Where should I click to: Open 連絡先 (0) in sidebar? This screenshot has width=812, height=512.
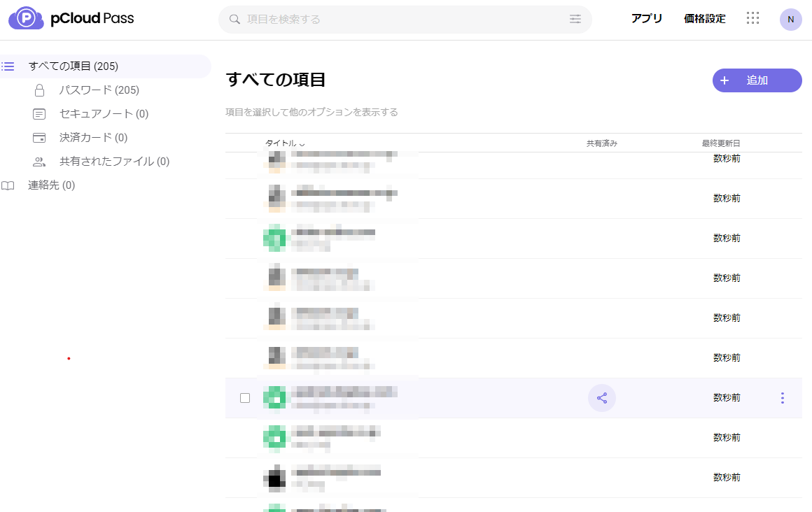click(51, 185)
